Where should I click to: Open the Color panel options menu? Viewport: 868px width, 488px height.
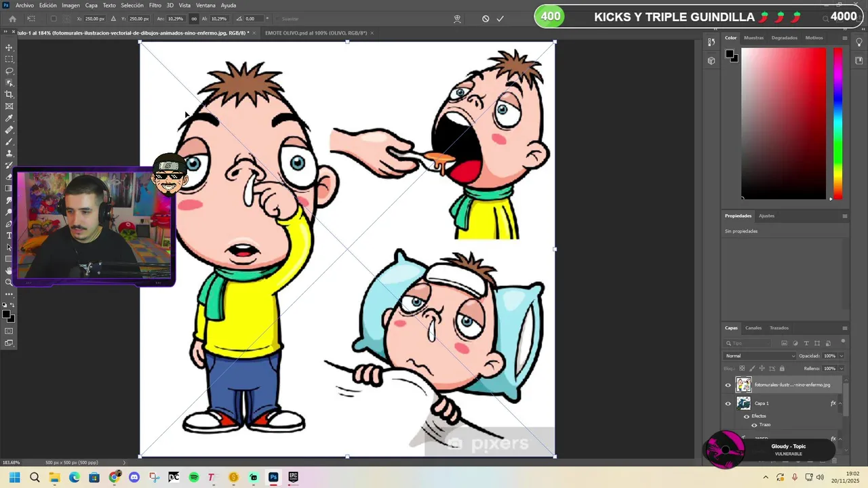click(x=845, y=38)
